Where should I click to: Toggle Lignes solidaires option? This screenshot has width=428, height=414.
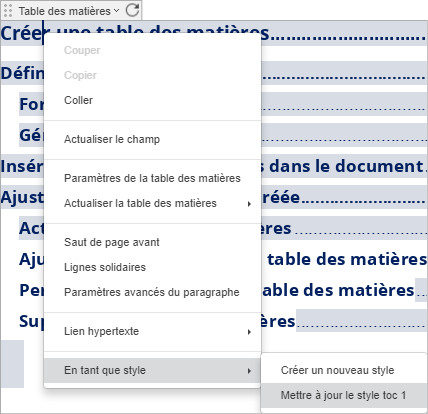(x=152, y=267)
